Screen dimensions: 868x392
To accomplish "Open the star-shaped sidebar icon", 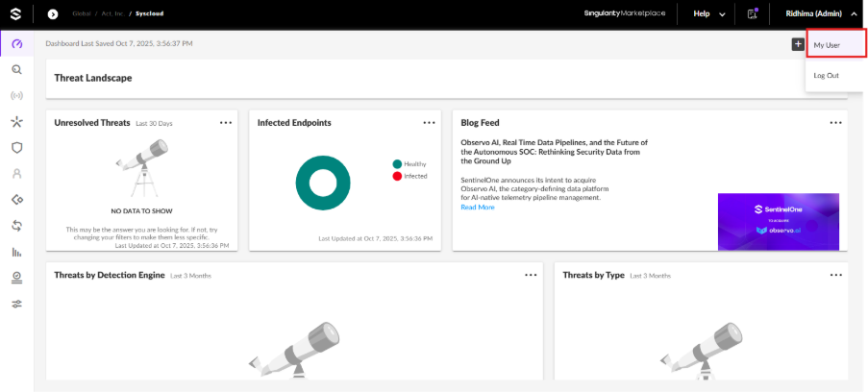I will pyautogui.click(x=16, y=122).
